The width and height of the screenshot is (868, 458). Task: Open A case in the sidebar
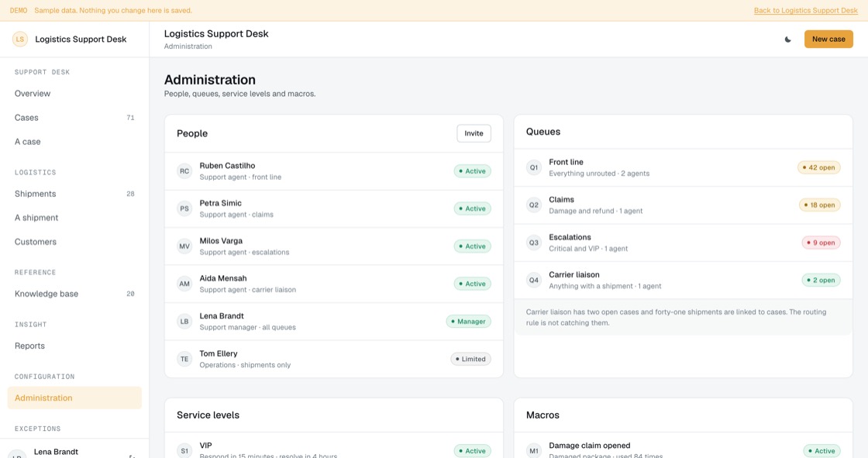click(74, 142)
